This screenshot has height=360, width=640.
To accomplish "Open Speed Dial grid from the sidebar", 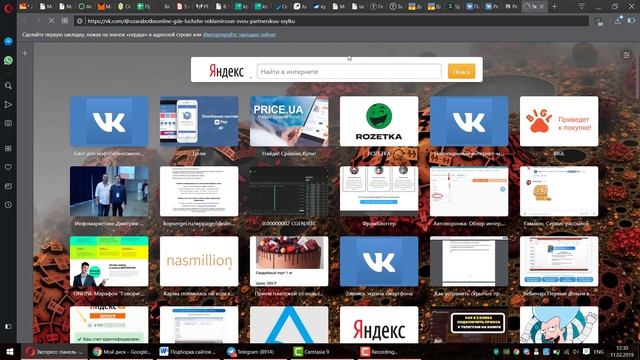I will click(8, 149).
